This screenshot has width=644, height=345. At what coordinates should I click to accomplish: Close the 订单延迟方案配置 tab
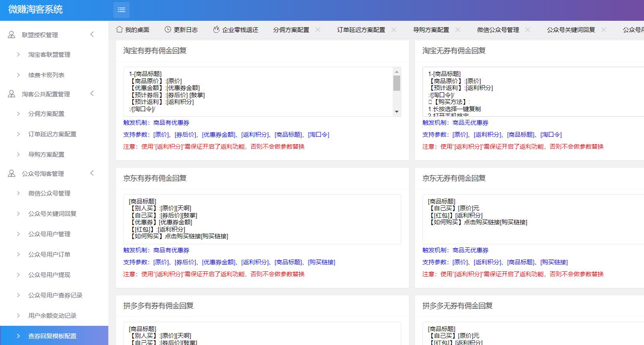(394, 30)
